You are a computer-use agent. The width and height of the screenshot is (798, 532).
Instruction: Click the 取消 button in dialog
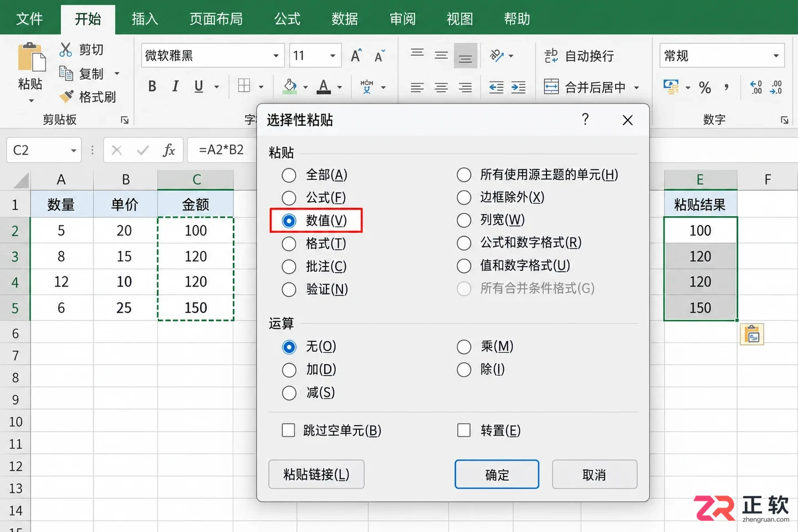(x=594, y=475)
